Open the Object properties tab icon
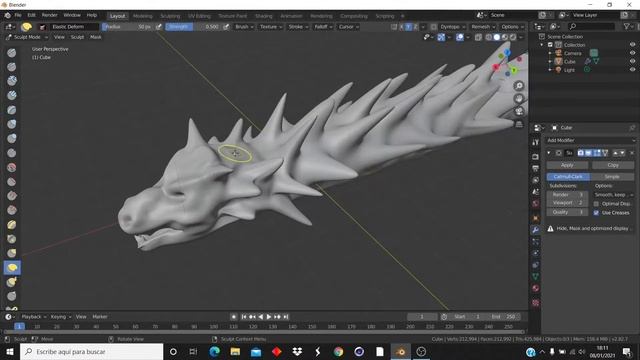 (536, 218)
